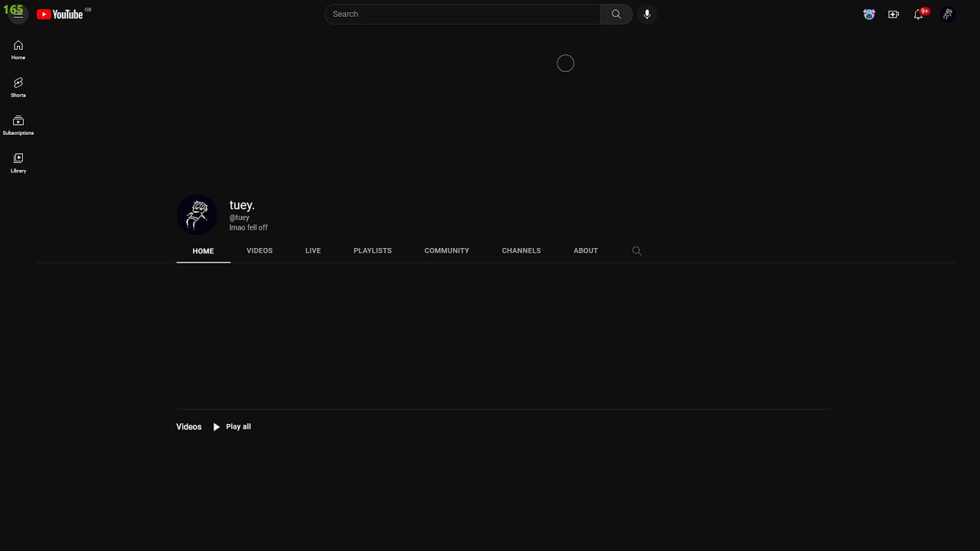
Task: Open the Create video icon
Action: (x=893, y=14)
